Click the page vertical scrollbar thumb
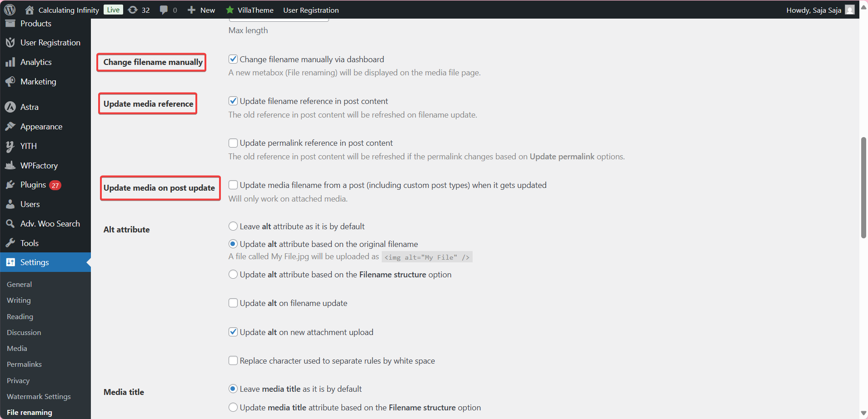 point(863,187)
